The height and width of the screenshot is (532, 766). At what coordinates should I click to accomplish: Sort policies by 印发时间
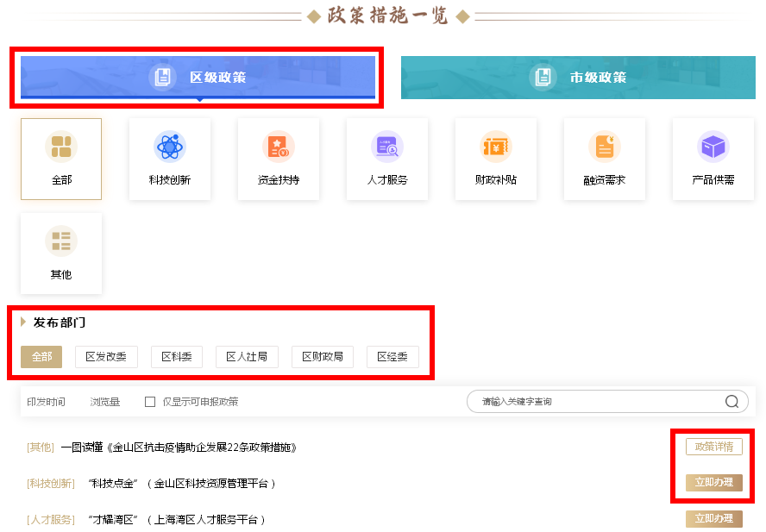pos(46,402)
